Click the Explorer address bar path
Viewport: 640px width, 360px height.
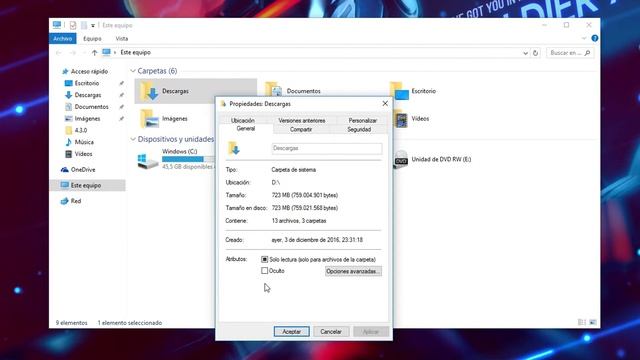[x=312, y=53]
